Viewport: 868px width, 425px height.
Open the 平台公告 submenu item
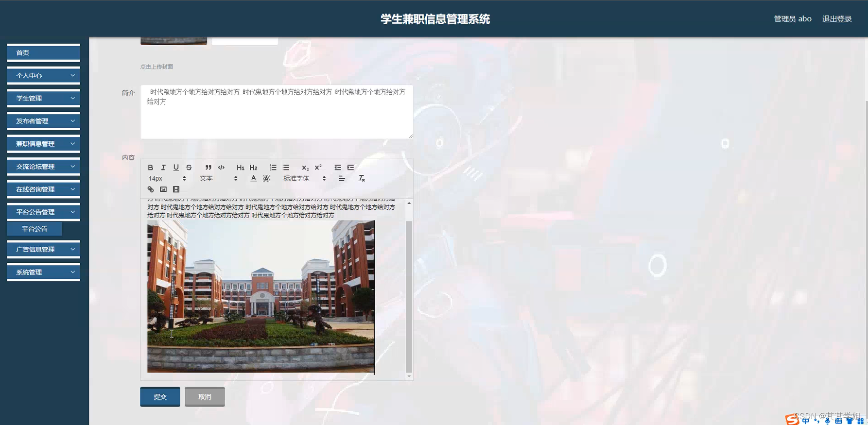pyautogui.click(x=35, y=229)
